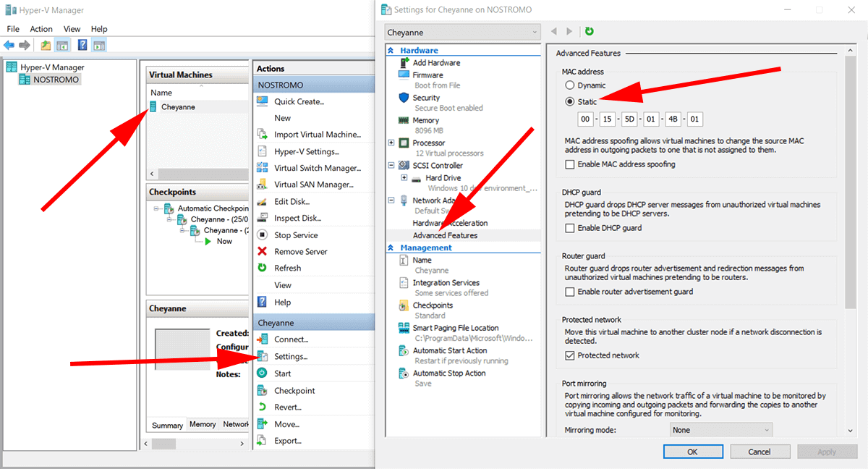Viewport: 868px width, 469px height.
Task: Expand the Processor node
Action: (x=392, y=143)
